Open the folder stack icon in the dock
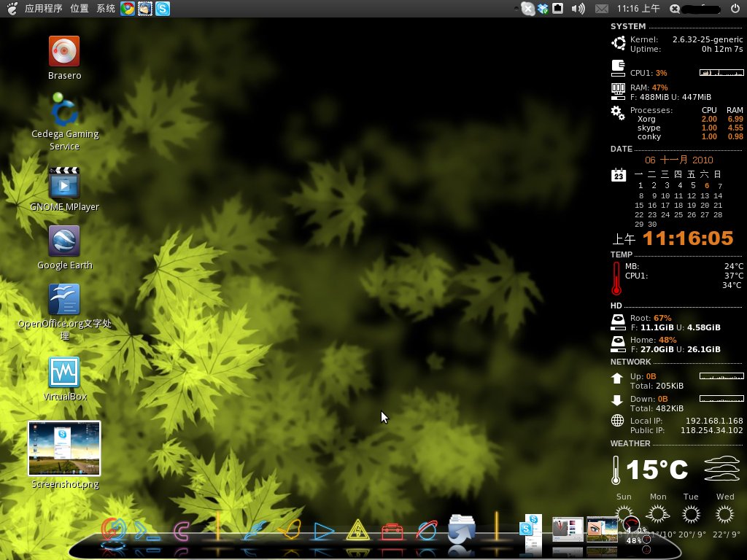 coord(461,528)
